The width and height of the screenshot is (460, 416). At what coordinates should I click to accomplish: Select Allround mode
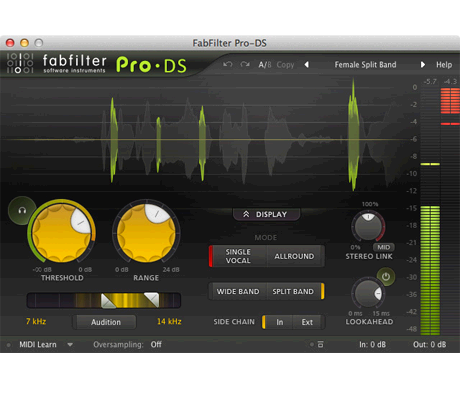(x=294, y=256)
